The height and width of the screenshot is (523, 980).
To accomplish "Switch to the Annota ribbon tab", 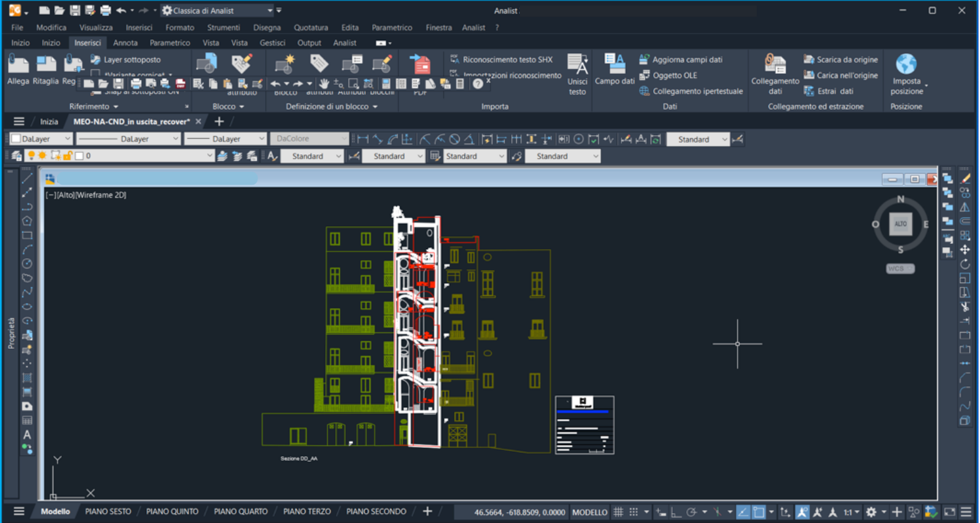I will coord(125,43).
